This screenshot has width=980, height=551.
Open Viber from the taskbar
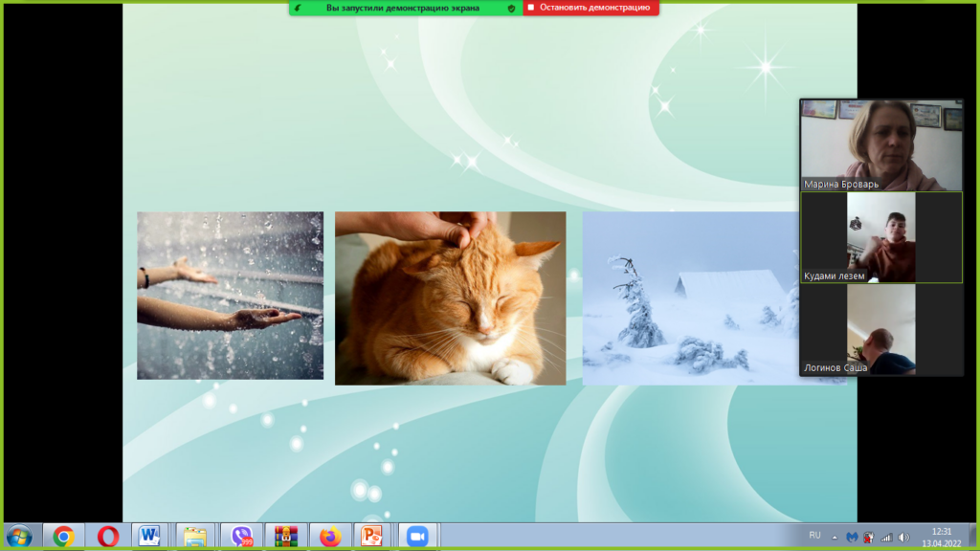[242, 537]
